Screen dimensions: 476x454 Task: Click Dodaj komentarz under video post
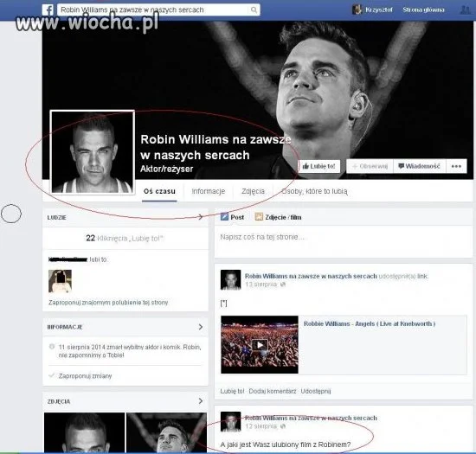[x=273, y=391]
